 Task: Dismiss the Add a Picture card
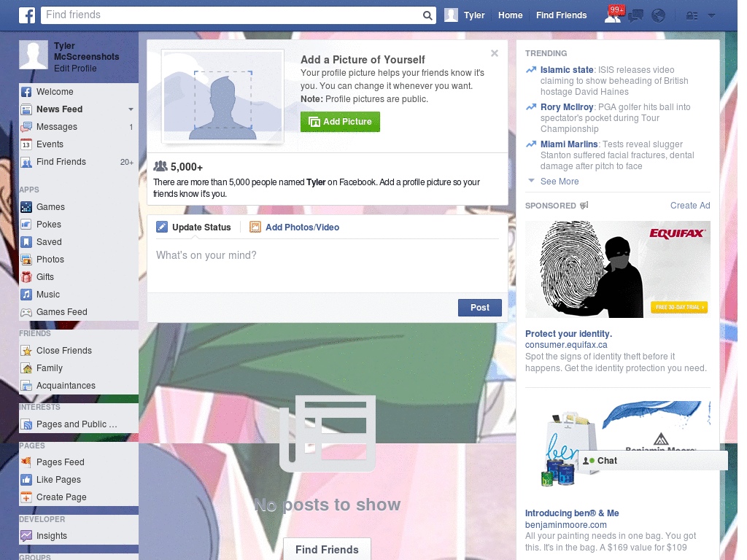pyautogui.click(x=495, y=53)
